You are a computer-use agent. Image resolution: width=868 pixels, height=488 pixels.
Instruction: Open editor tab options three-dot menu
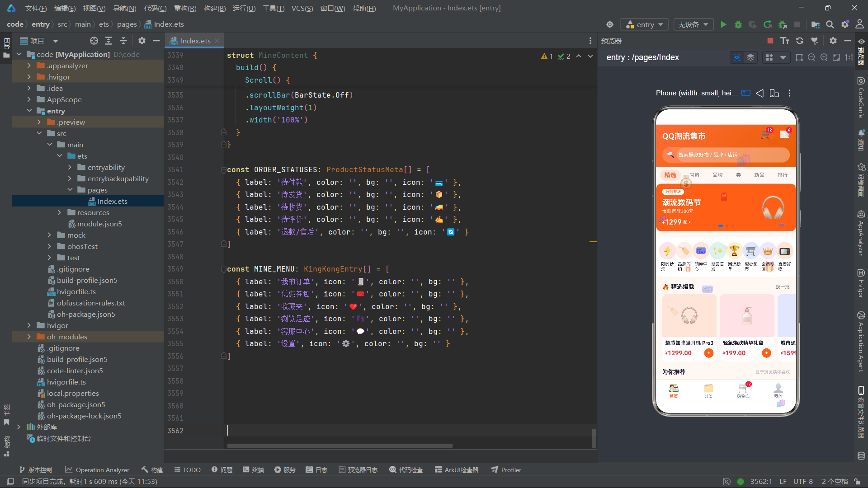click(590, 41)
